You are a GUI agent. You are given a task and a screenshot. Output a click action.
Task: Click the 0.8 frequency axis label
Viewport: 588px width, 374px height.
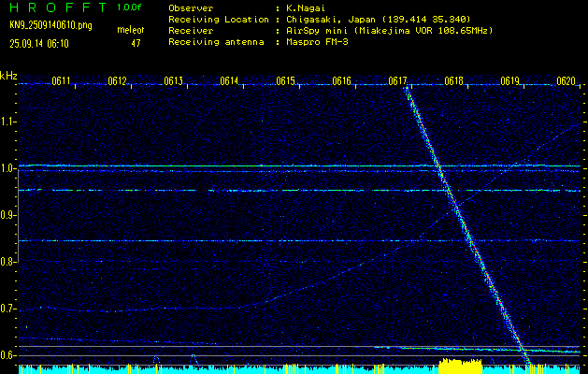click(7, 262)
